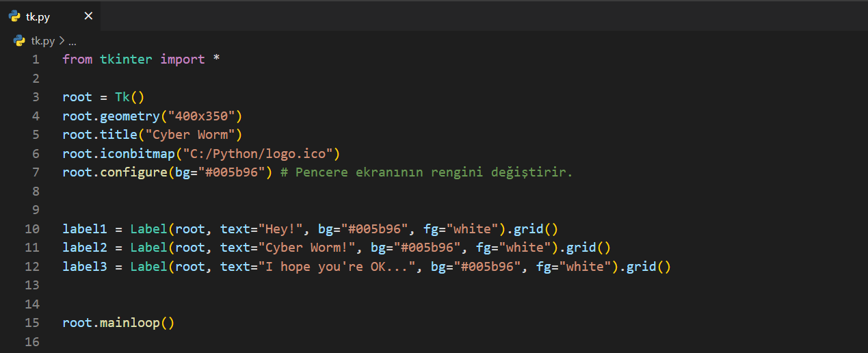The height and width of the screenshot is (353, 868).
Task: Open the tk.py breadcrumb item
Action: 42,41
